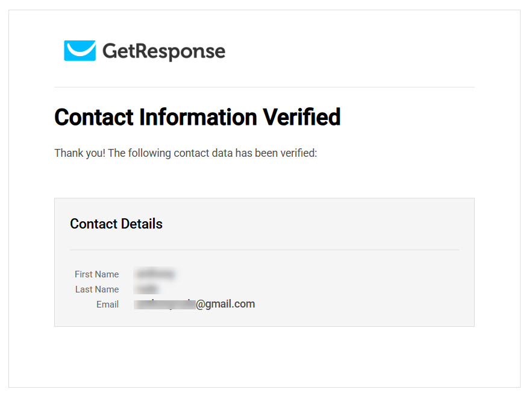
Task: Click the GetResponse envelope logo icon
Action: (80, 51)
